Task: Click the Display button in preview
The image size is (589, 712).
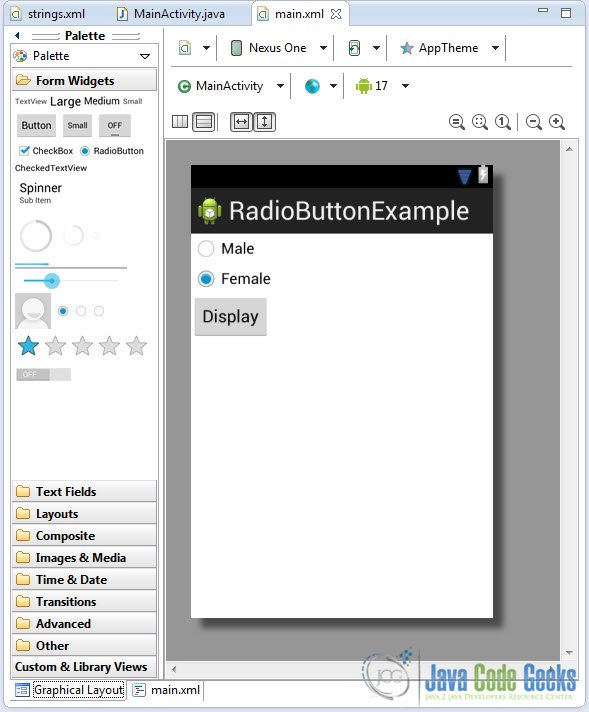Action: click(230, 316)
